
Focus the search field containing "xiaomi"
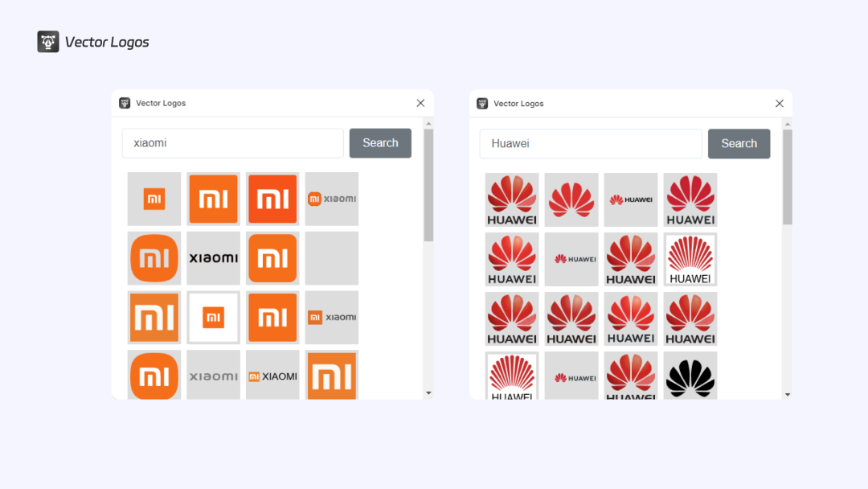pos(233,143)
